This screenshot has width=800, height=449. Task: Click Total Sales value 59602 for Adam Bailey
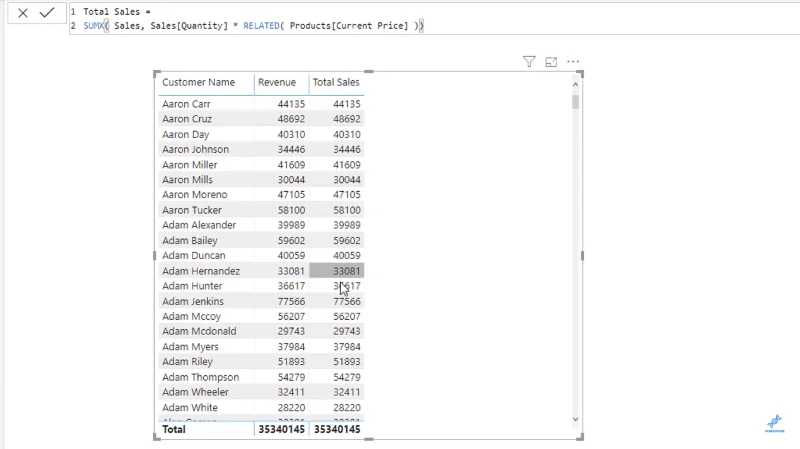pyautogui.click(x=346, y=240)
